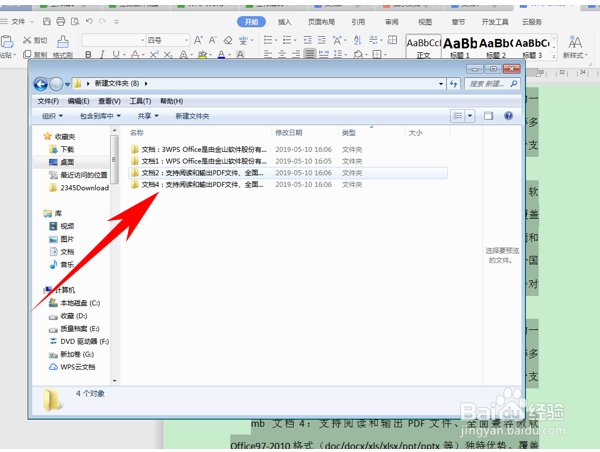
Task: Toggle center text alignment
Action: click(282, 54)
